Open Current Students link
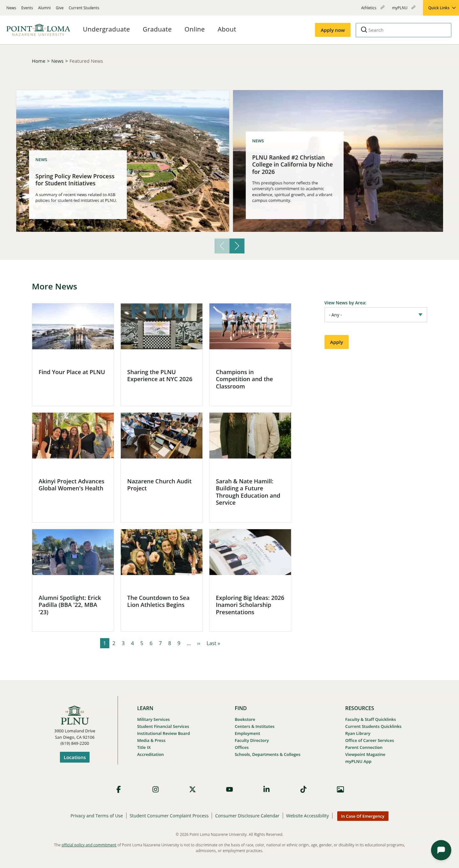The height and width of the screenshot is (868, 459). click(x=84, y=8)
